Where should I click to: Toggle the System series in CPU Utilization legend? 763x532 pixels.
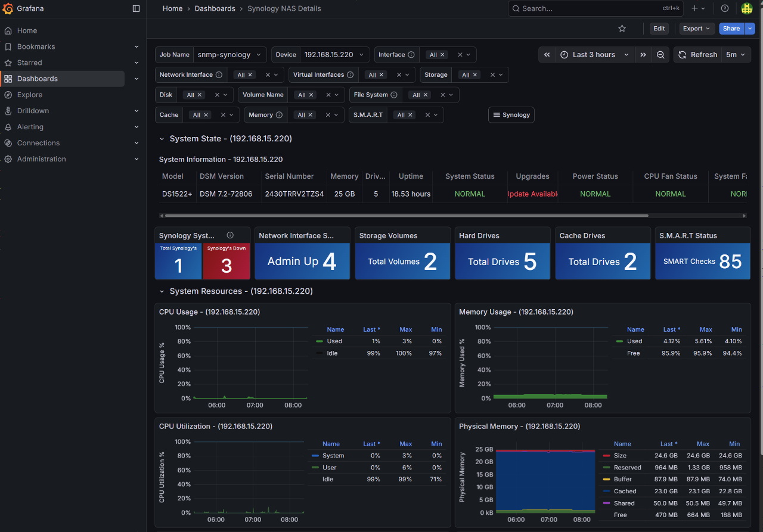coord(333,456)
